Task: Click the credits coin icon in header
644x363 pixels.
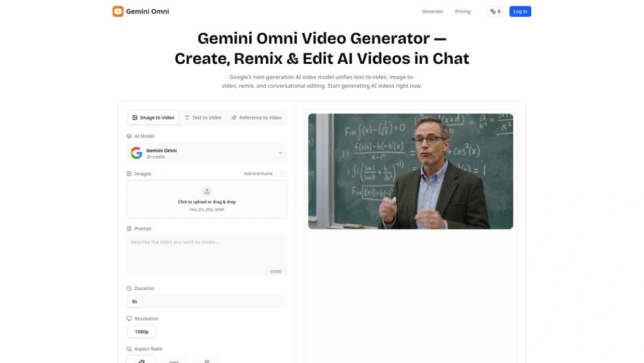Action: (x=493, y=12)
